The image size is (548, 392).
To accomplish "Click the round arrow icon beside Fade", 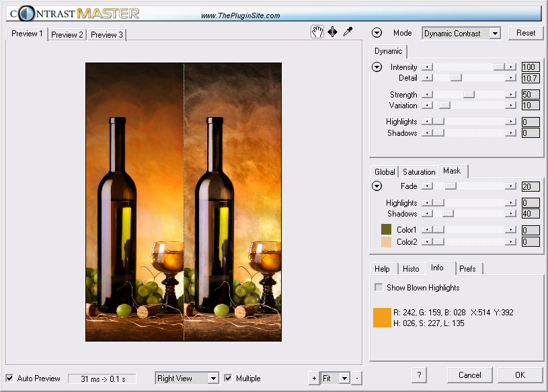I will click(377, 186).
